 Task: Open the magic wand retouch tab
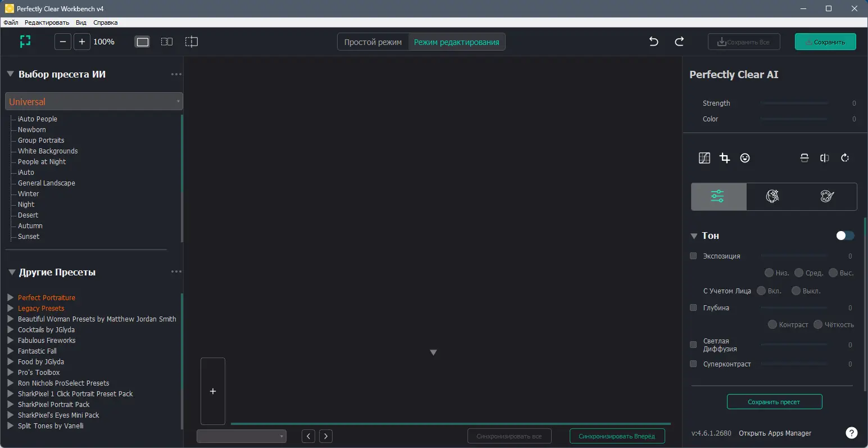[x=773, y=196]
